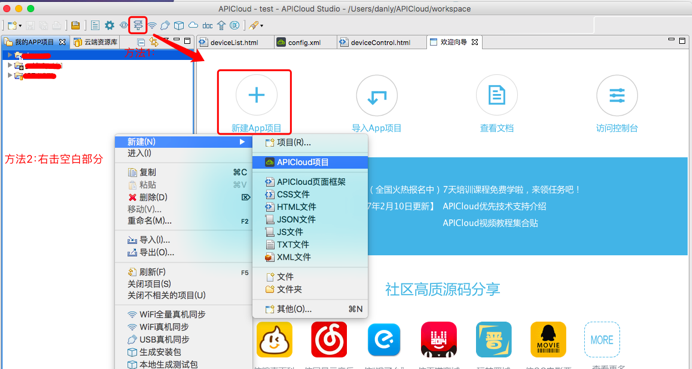Choose USB真机同步 in the context menu
692x369 pixels.
click(x=184, y=339)
